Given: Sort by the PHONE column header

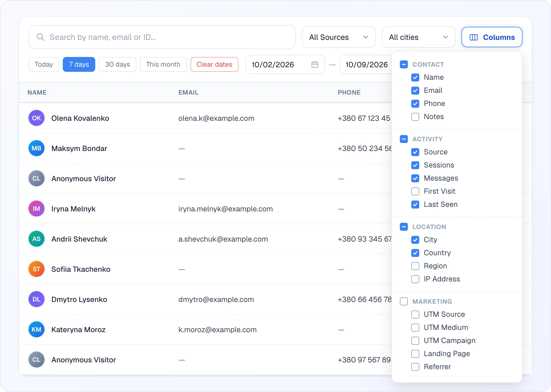Looking at the screenshot, I should [349, 92].
